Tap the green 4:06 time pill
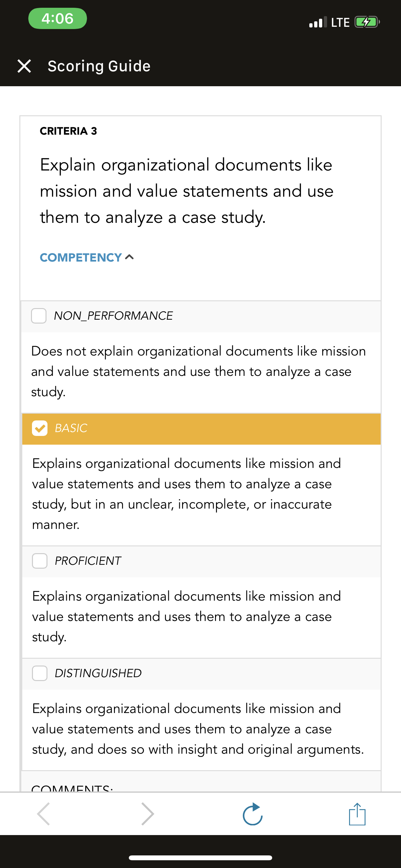 [x=57, y=18]
